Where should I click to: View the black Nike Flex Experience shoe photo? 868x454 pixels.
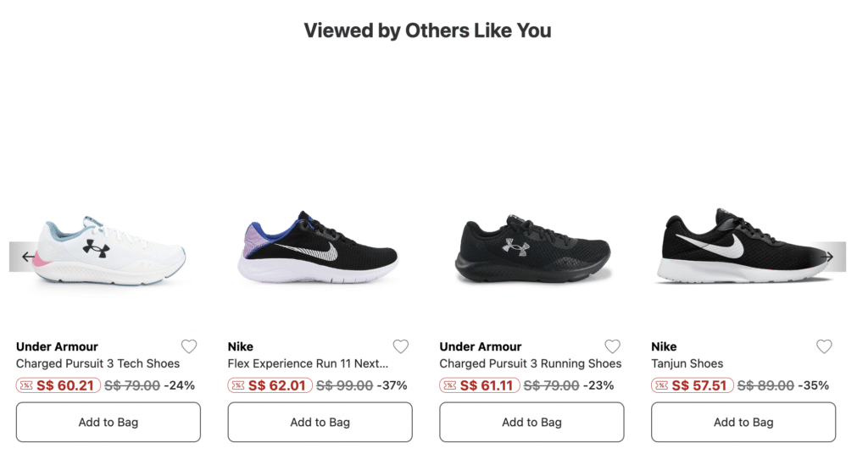pos(320,248)
